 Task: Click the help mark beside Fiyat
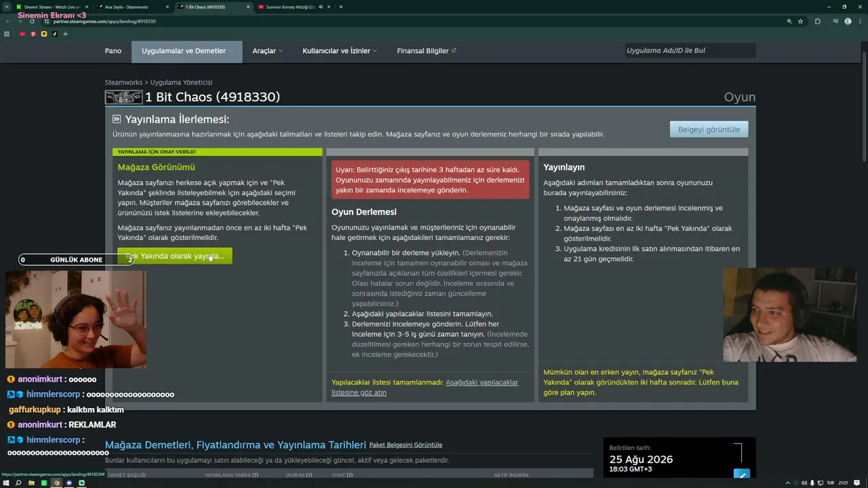tap(350, 475)
